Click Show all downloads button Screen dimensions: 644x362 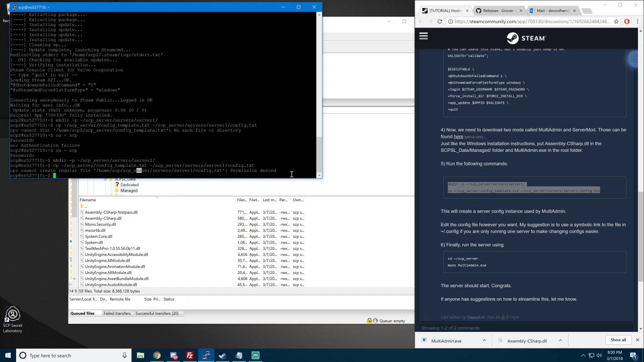click(x=618, y=340)
